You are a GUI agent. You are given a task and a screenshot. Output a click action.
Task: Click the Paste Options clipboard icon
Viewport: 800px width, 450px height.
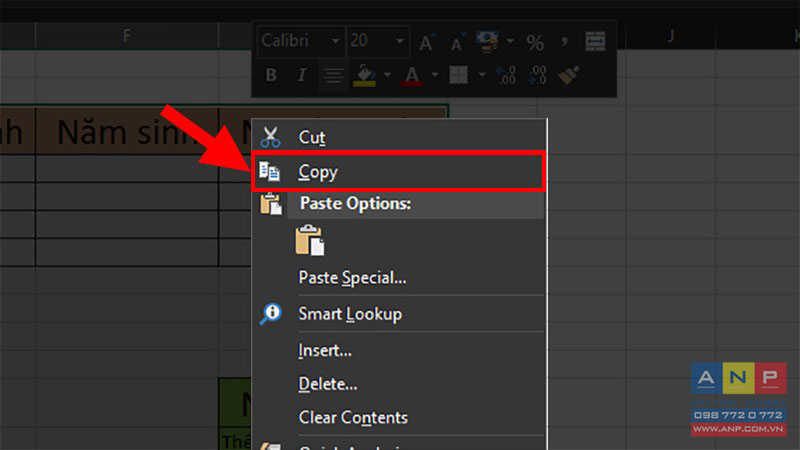click(x=270, y=204)
